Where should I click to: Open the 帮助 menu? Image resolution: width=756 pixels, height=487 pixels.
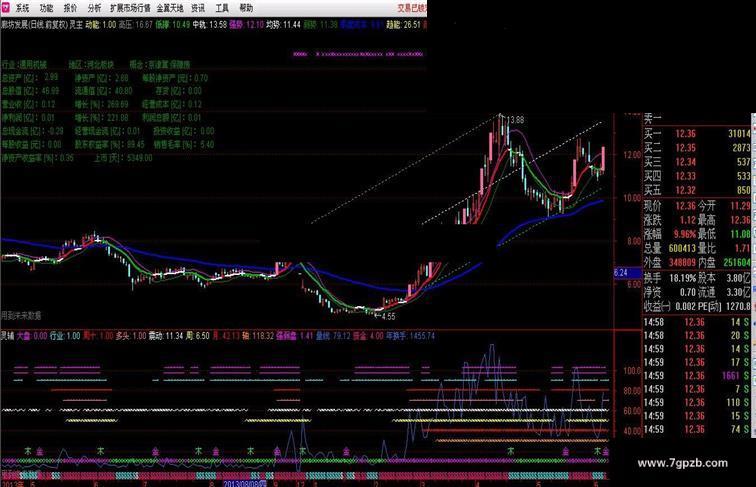[x=246, y=8]
